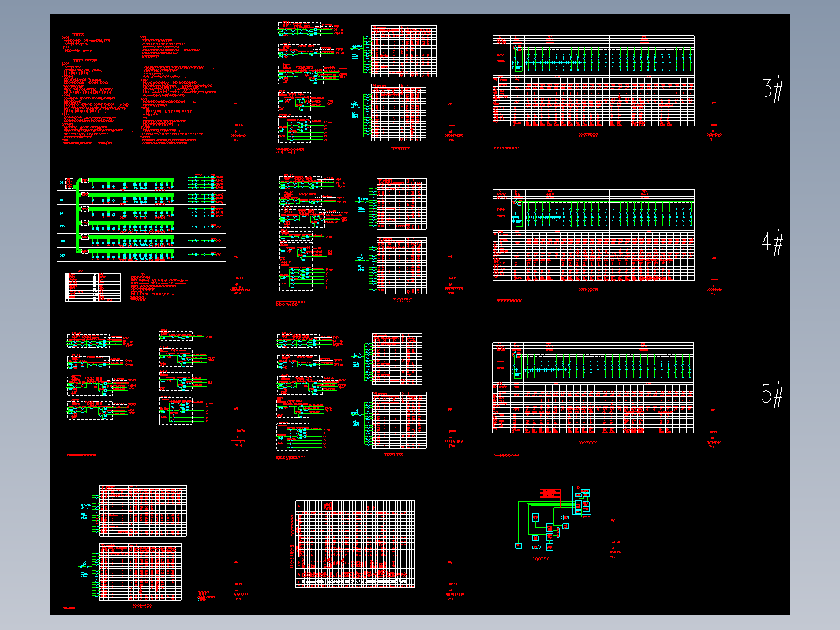Select the green vertical riser busbar diagram
840x630 pixels.
point(141,219)
